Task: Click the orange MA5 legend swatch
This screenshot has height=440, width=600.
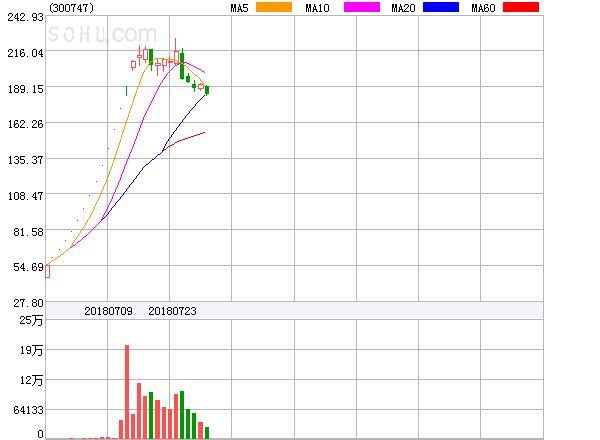Action: [274, 7]
